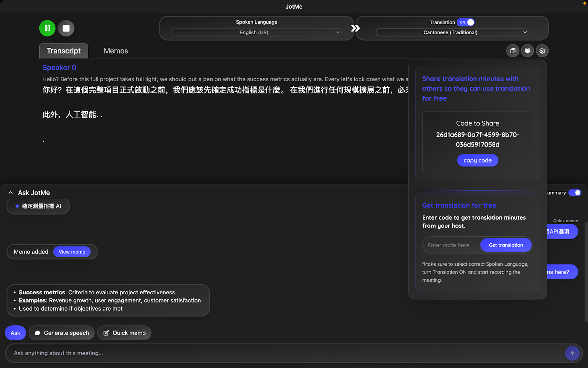Click the Examples: Revenue growth bullet
The width and height of the screenshot is (588, 368).
(x=110, y=301)
